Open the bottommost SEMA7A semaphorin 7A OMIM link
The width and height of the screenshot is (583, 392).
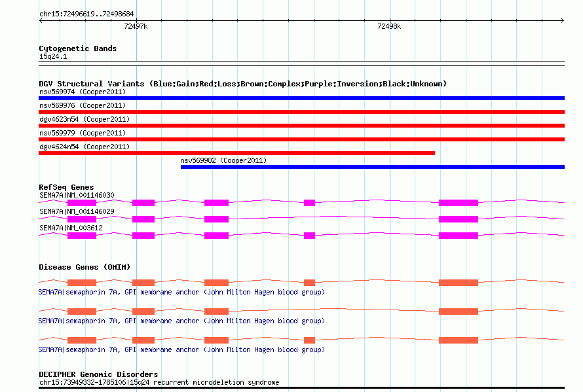coord(181,349)
